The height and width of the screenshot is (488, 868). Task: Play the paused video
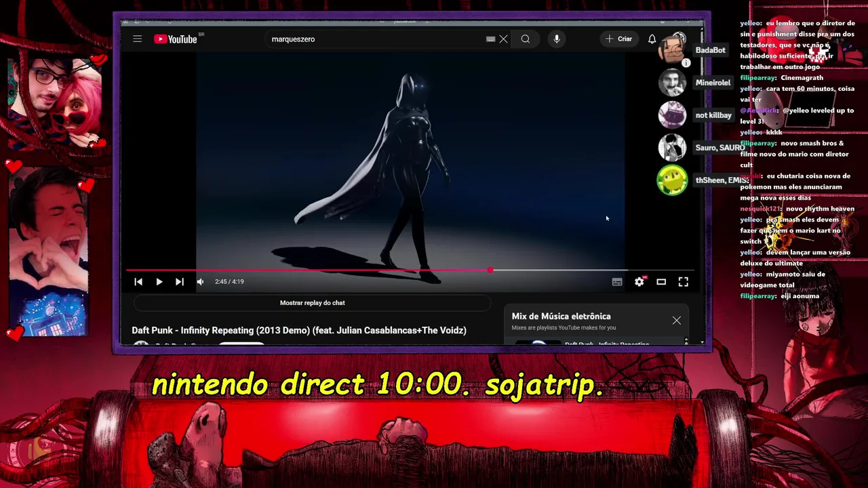click(x=159, y=282)
